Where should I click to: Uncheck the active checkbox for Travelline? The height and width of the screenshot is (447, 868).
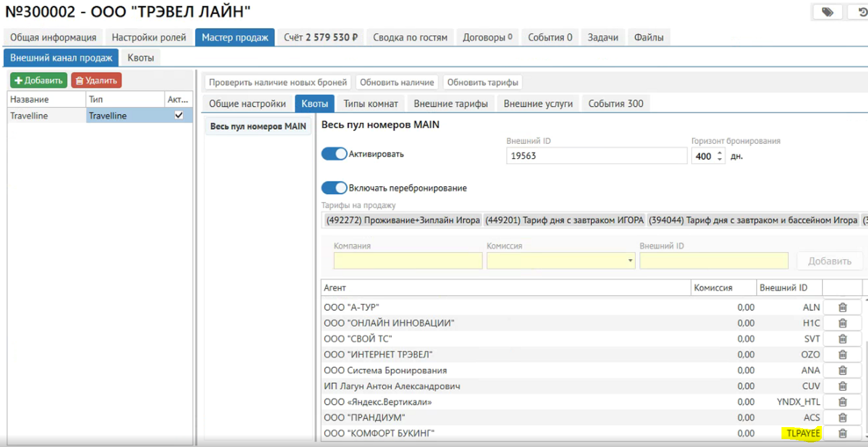179,115
